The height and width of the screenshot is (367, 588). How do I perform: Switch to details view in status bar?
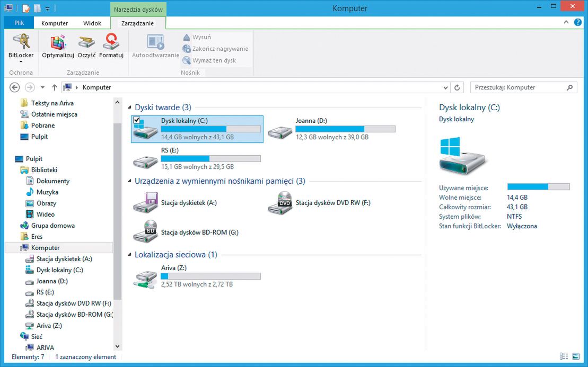point(564,356)
